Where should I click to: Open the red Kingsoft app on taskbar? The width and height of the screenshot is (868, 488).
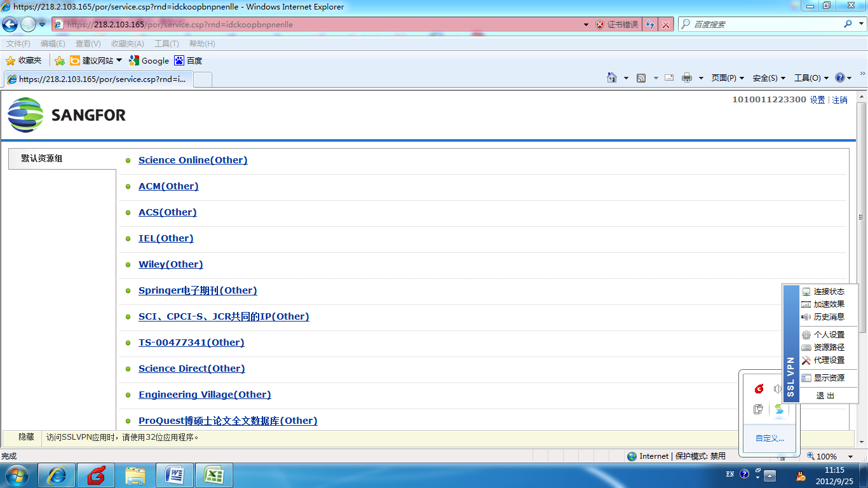point(96,475)
